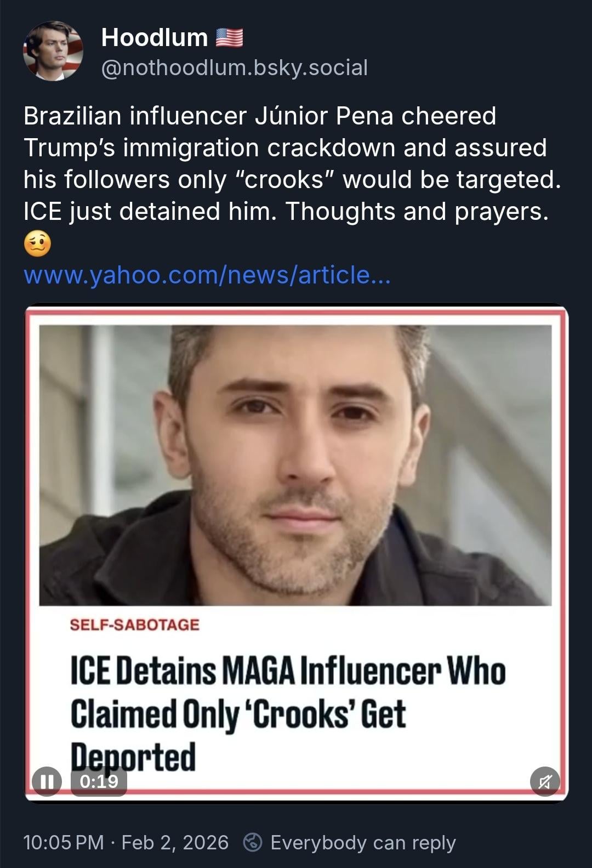This screenshot has width=592, height=868.
Task: Unmute the video sound
Action: (545, 781)
